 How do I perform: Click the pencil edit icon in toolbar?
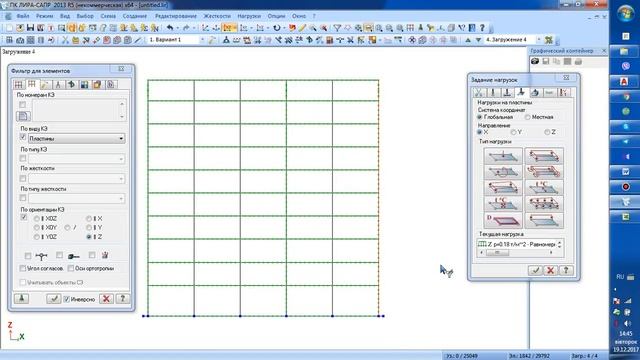(302, 28)
